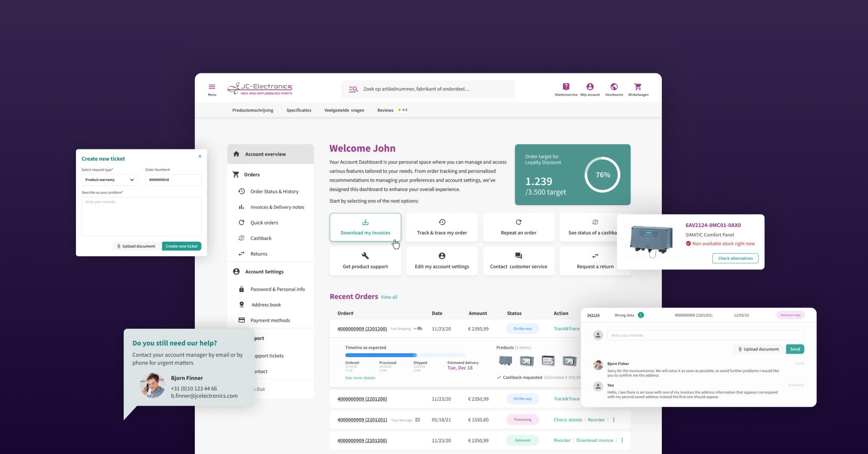Click View all recent orders link
The height and width of the screenshot is (454, 868).
[x=389, y=297]
